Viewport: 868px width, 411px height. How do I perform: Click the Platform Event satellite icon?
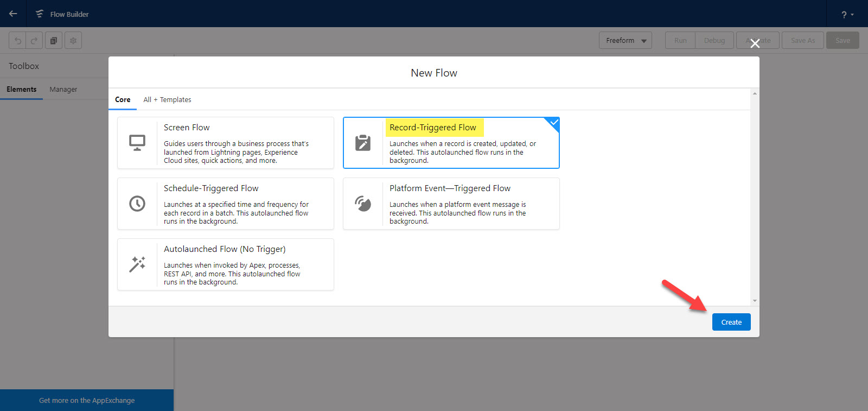[363, 204]
